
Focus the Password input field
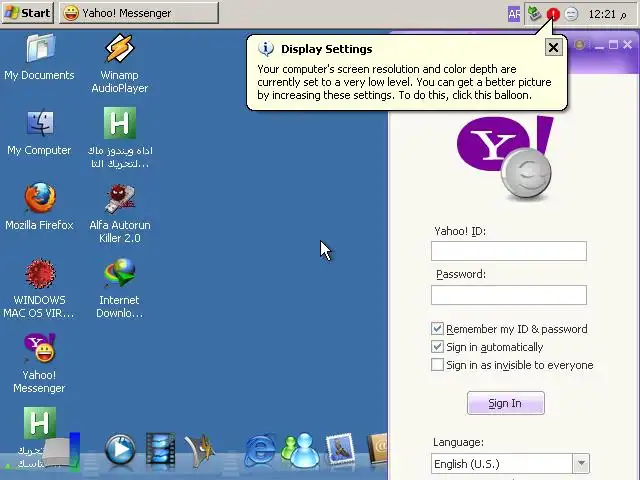(509, 295)
